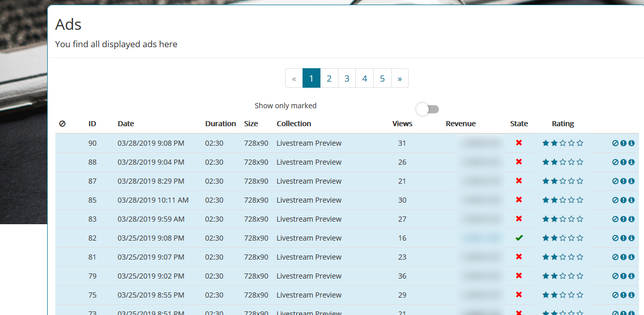This screenshot has width=644, height=315.
Task: Go to next page using » arrow
Action: point(399,78)
